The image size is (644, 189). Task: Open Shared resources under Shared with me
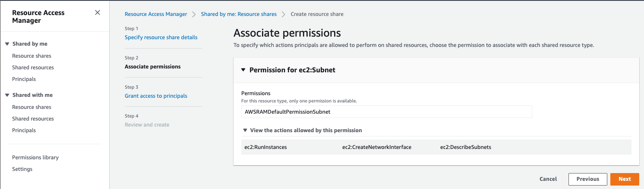coord(33,119)
